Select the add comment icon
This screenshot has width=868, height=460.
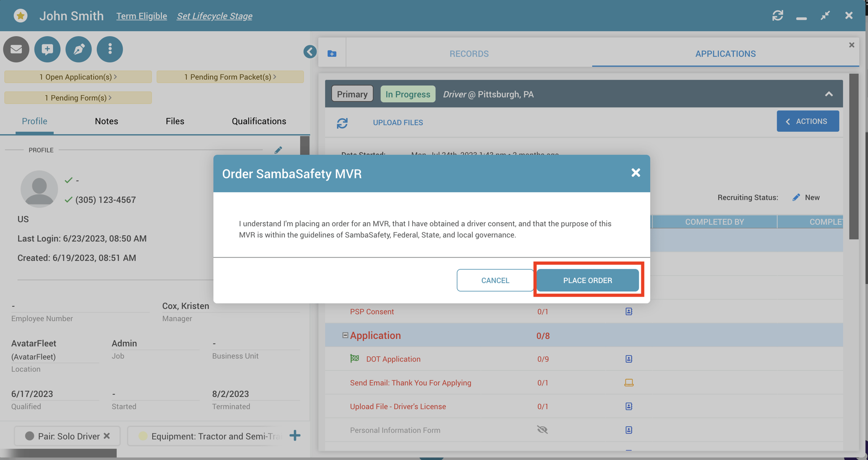tap(47, 49)
